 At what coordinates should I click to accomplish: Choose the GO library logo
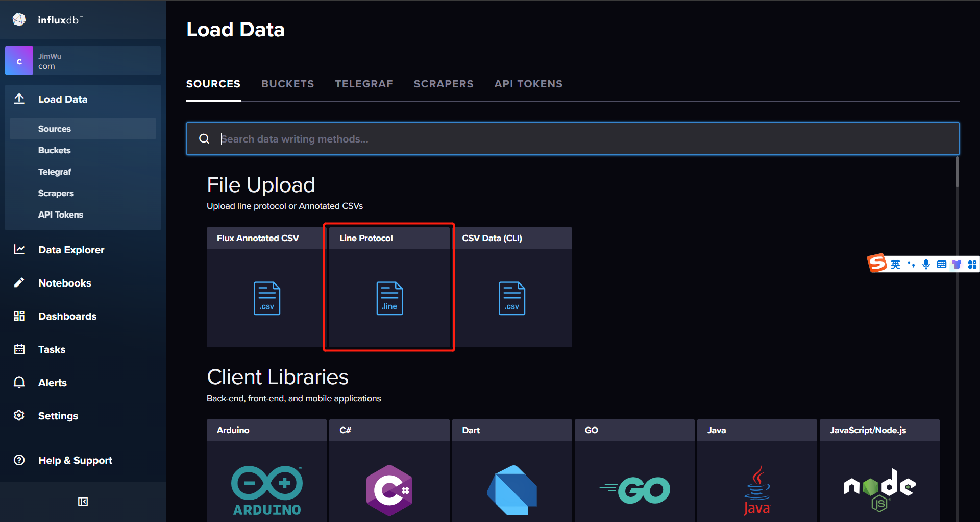coord(634,490)
